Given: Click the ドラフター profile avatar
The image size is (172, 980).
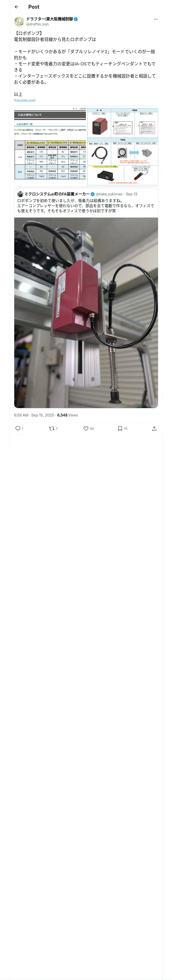Looking at the screenshot, I should tap(19, 21).
